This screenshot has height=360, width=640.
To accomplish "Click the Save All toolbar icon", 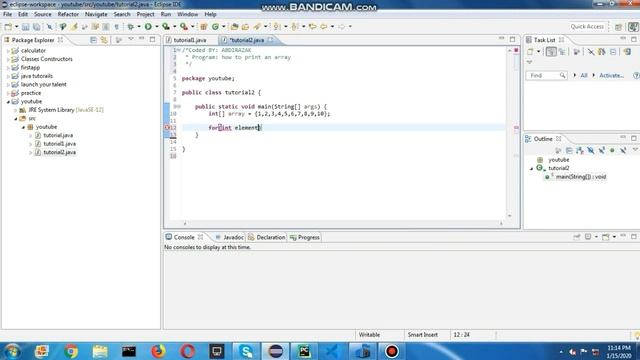I will click(x=36, y=27).
